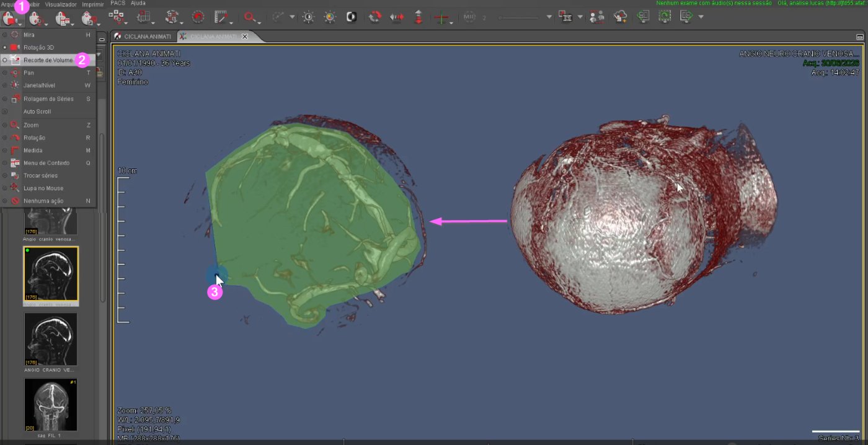Open the right mouse button action tool
This screenshot has width=868, height=445.
click(x=62, y=17)
